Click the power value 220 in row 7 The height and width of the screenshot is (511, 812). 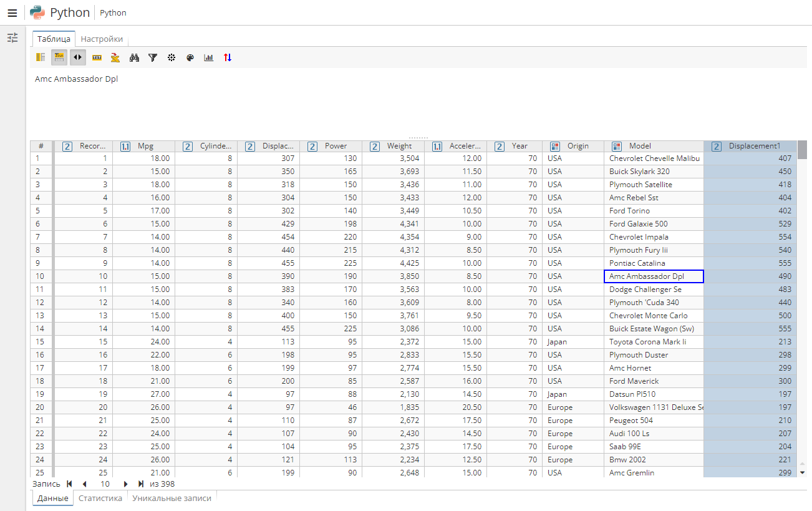331,237
